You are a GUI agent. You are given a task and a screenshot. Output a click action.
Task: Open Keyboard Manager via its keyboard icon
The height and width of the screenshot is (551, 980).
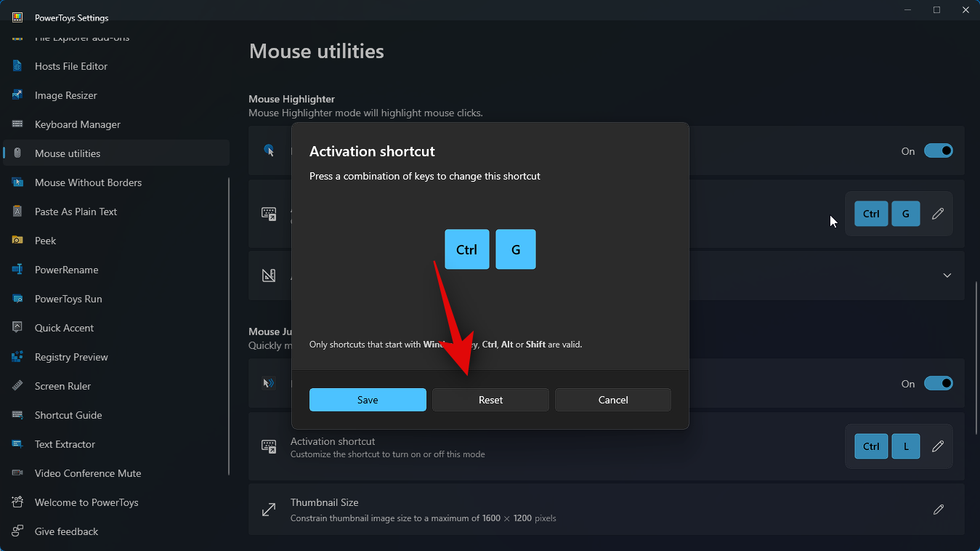(x=18, y=124)
